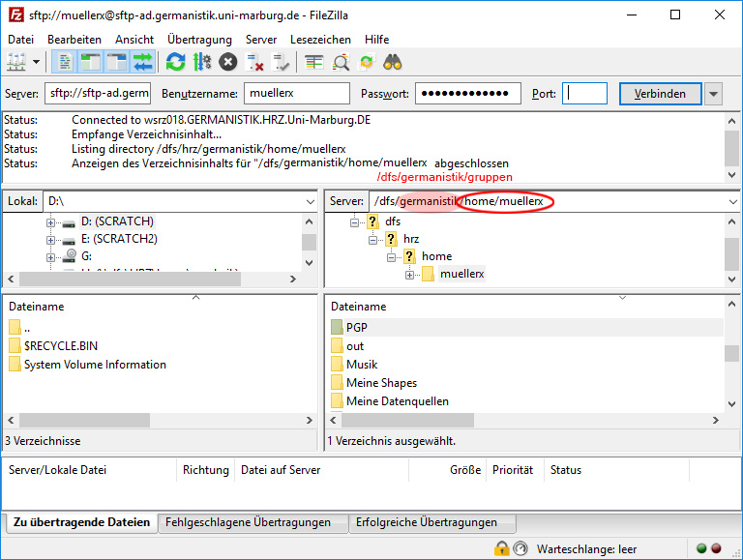Select muellerx folder in remote tree

tap(462, 274)
